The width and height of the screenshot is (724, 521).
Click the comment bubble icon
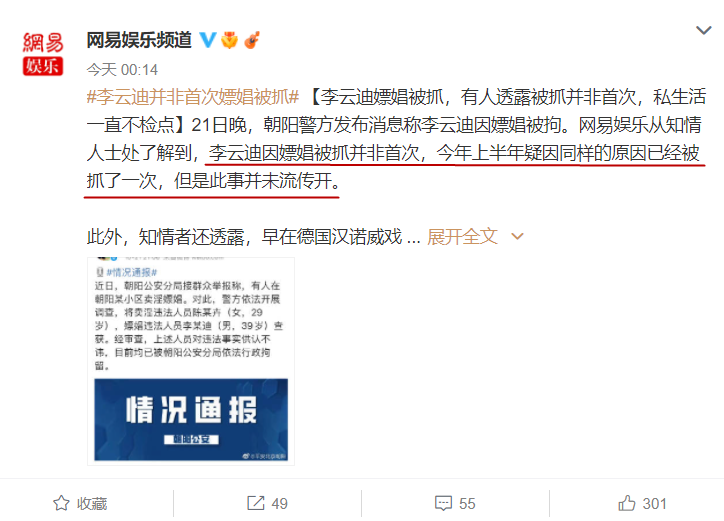point(443,503)
